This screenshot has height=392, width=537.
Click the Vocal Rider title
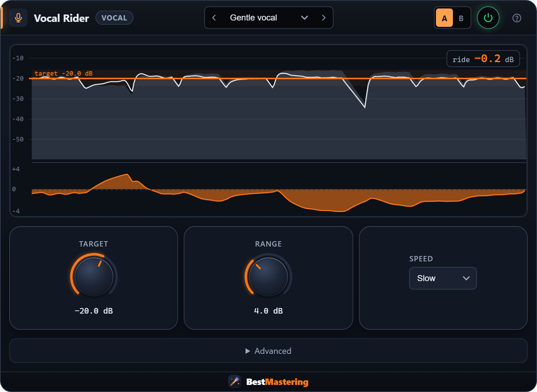coord(61,18)
